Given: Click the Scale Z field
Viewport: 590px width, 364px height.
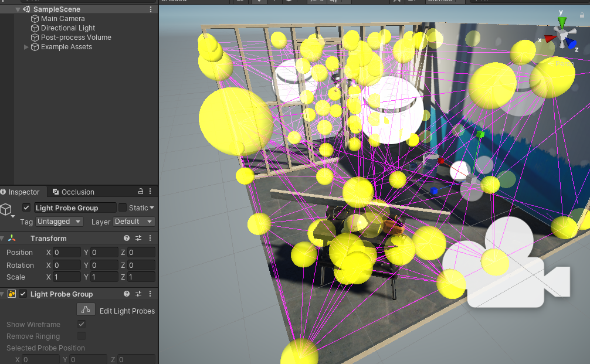Looking at the screenshot, I should click(x=141, y=277).
